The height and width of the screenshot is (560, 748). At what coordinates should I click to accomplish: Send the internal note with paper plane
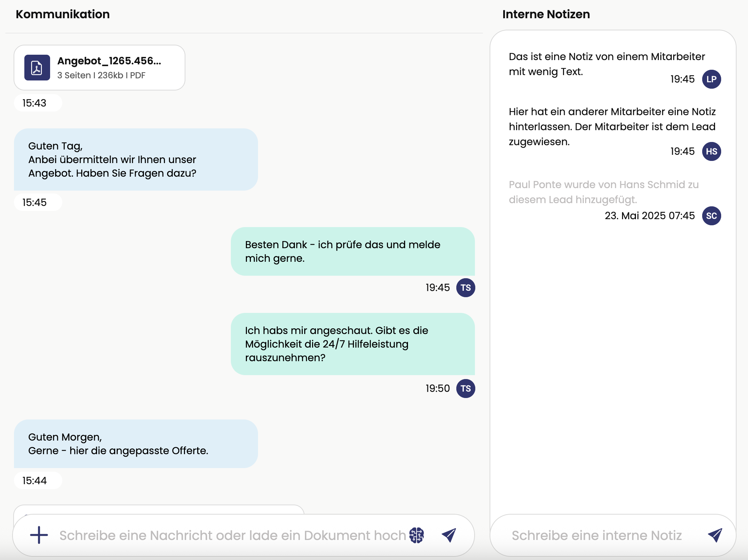click(x=715, y=535)
